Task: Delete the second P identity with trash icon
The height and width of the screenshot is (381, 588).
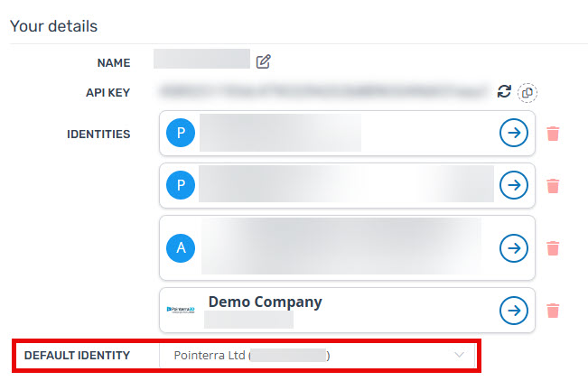Action: pyautogui.click(x=553, y=186)
